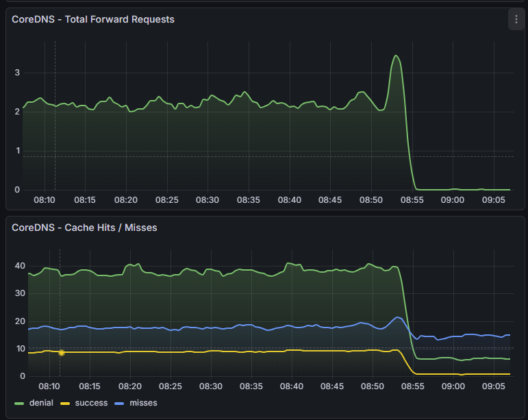Click the yellow success legend color swatch
This screenshot has height=420, width=528.
click(x=65, y=404)
